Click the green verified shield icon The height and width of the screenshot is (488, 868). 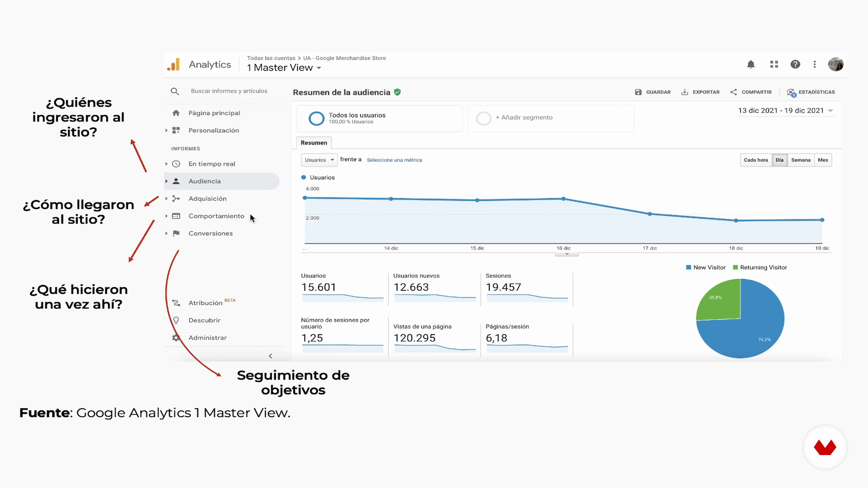(397, 92)
